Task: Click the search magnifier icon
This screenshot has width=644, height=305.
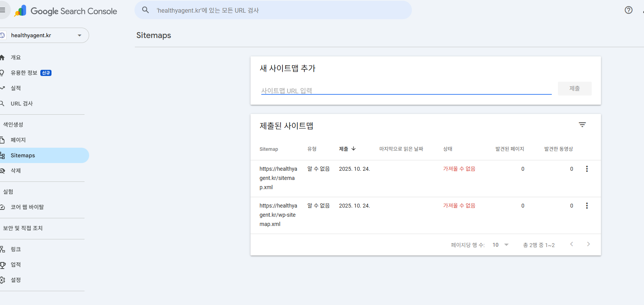Action: point(146,10)
